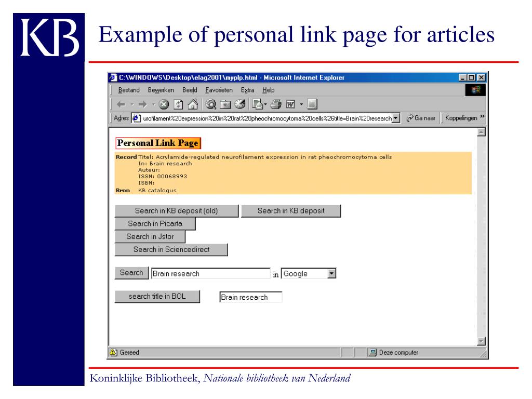Click the search title in BOL button
Viewport: 532px width, 399px height.
[157, 296]
